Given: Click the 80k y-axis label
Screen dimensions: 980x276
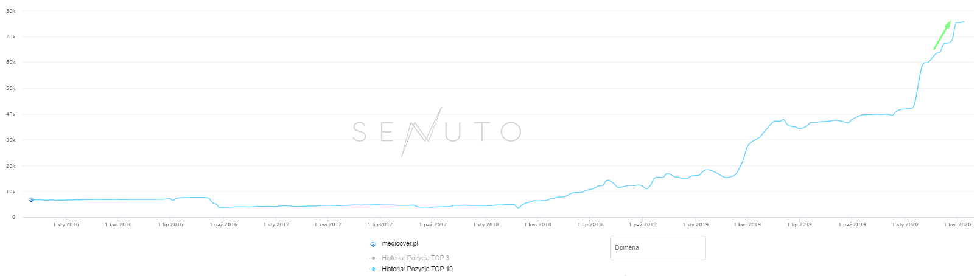Looking at the screenshot, I should click(x=10, y=11).
